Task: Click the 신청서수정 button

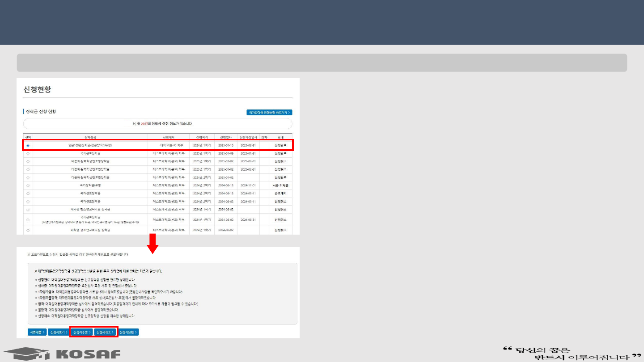Action: tap(82, 332)
